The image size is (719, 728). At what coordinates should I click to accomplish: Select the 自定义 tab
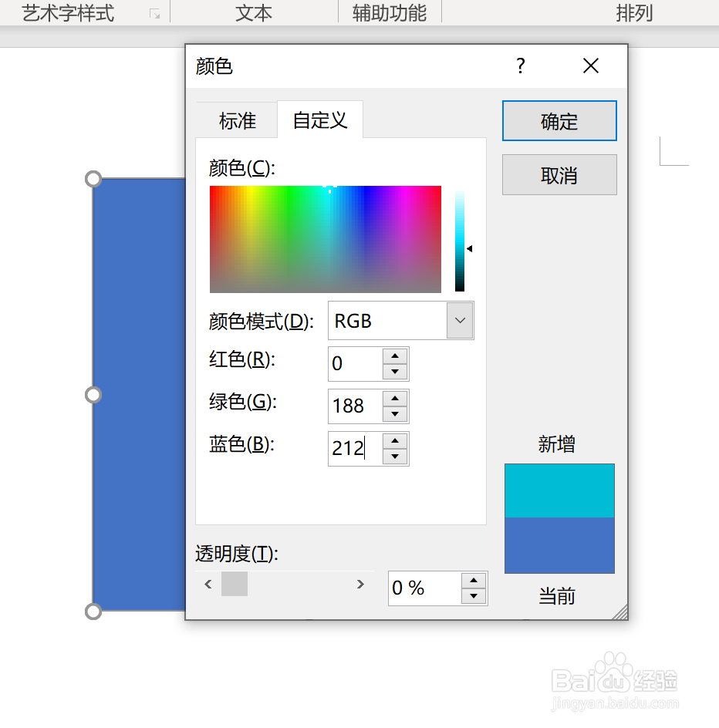click(x=320, y=120)
